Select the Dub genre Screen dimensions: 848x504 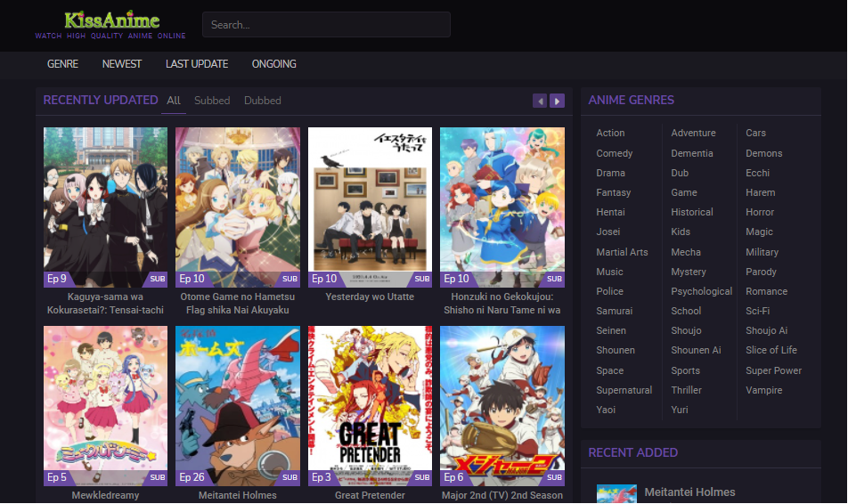pyautogui.click(x=680, y=173)
